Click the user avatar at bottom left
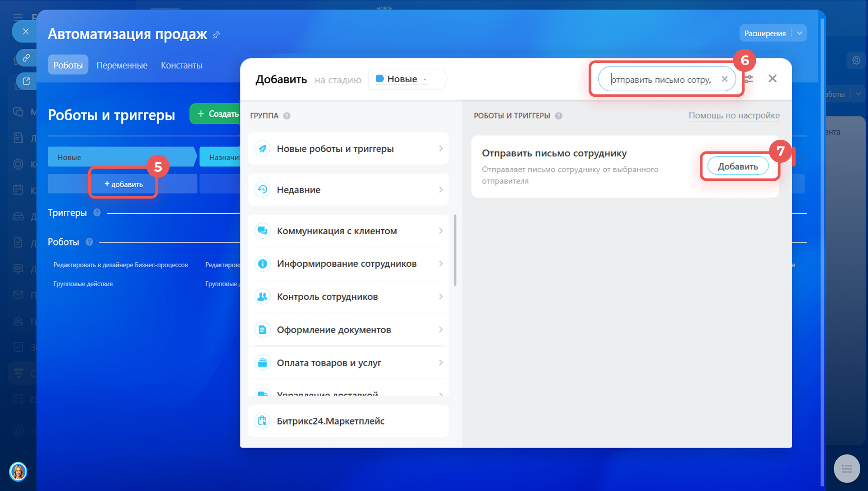Image resolution: width=868 pixels, height=491 pixels. pos(18,472)
